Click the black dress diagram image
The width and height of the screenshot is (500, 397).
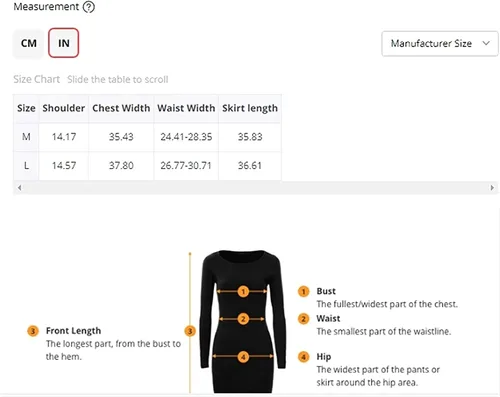243,321
